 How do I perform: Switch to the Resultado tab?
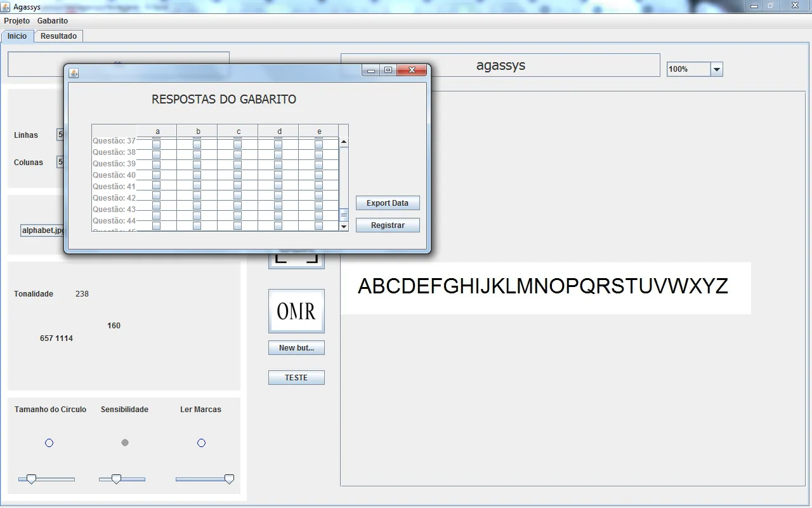point(58,36)
